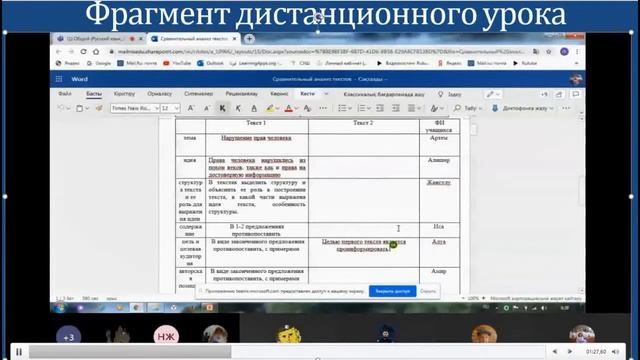Image resolution: width=640 pixels, height=360 pixels.
Task: Open the paragraph alignment dropdown
Action: tap(414, 108)
